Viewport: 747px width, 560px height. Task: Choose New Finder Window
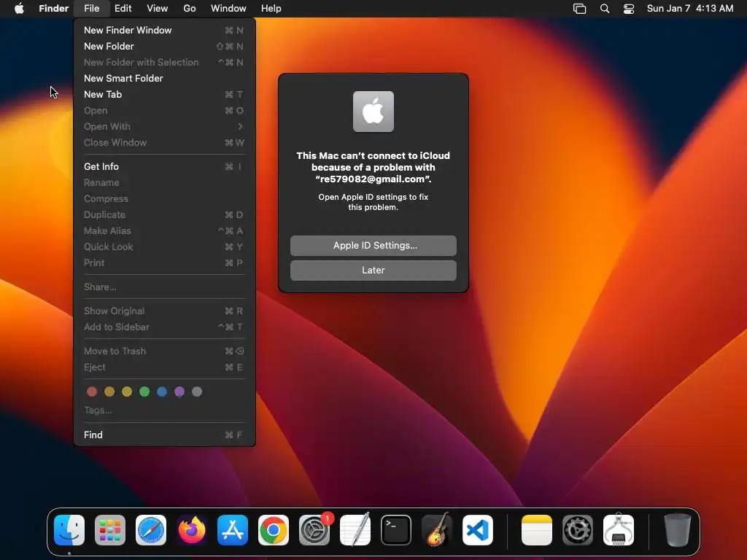(x=164, y=30)
